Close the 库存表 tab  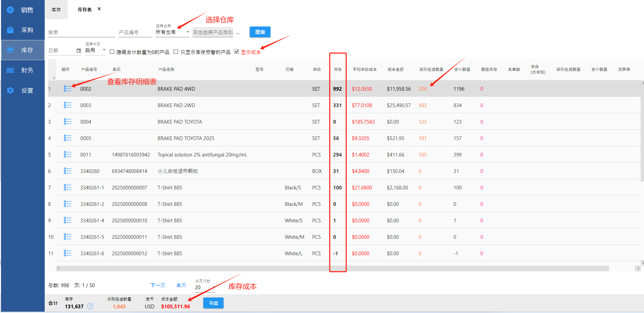point(99,9)
